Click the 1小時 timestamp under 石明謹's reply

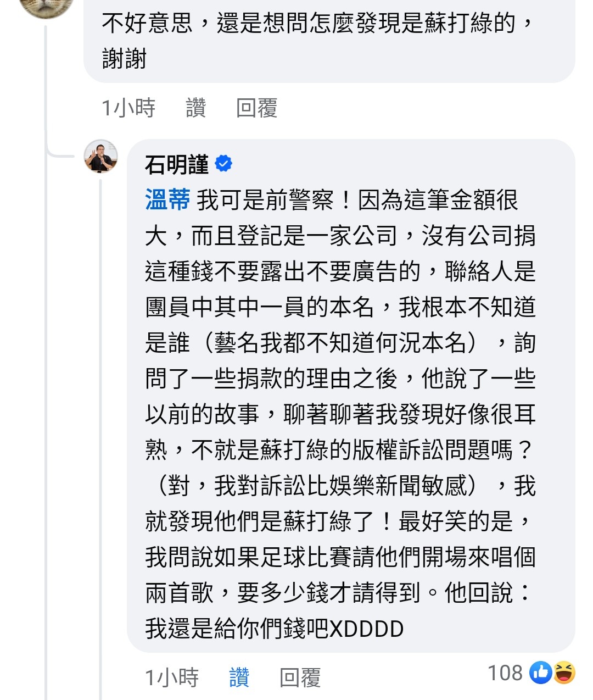(x=171, y=677)
